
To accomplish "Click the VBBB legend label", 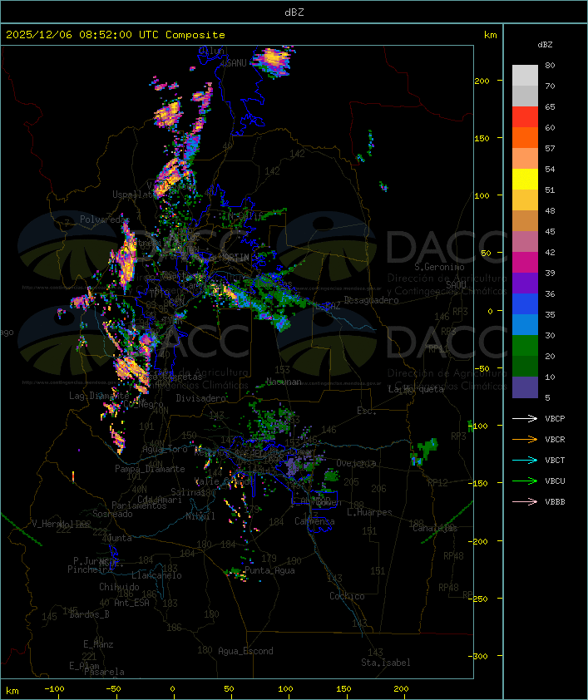I will pos(555,502).
